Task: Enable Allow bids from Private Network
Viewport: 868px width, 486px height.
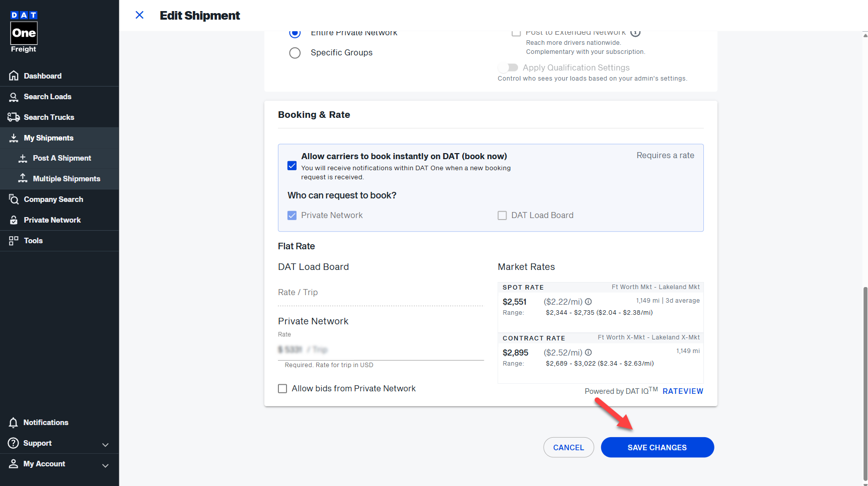Action: [x=282, y=389]
